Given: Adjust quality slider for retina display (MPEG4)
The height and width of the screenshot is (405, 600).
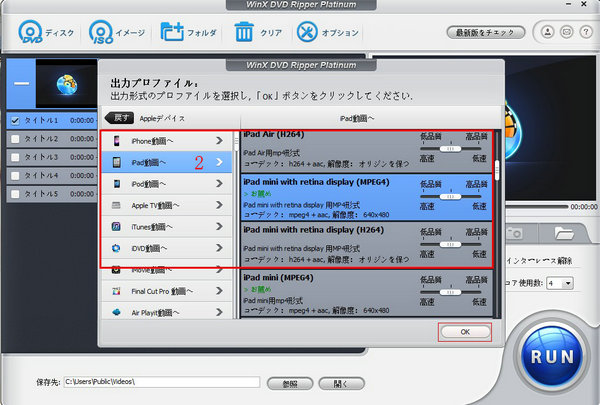Looking at the screenshot, I should click(x=450, y=196).
